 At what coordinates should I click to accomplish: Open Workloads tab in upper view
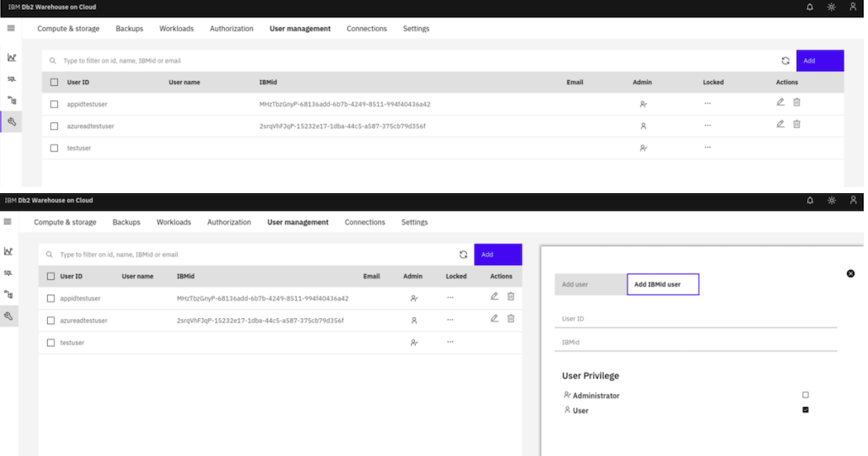click(177, 29)
